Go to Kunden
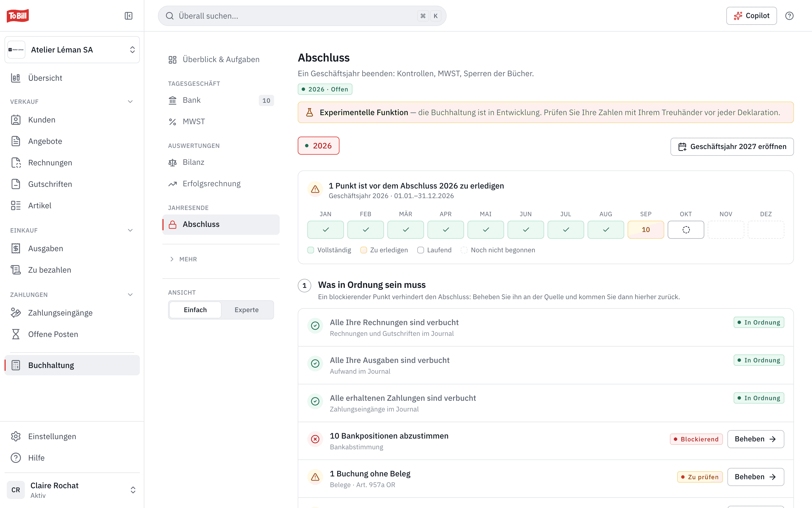 72,120
